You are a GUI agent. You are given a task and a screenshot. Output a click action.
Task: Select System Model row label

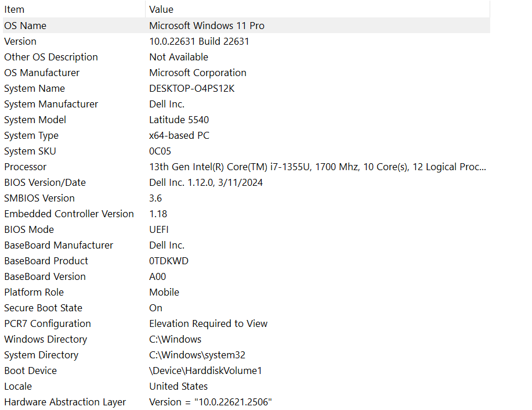pos(35,120)
